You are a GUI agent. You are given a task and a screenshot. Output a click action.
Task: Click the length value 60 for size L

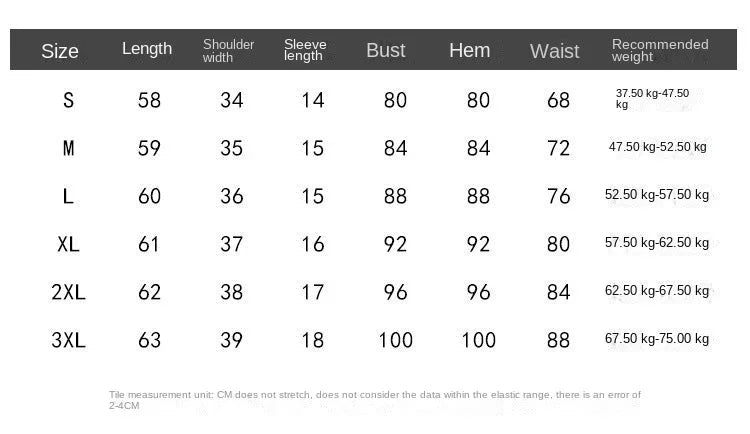[x=149, y=196]
